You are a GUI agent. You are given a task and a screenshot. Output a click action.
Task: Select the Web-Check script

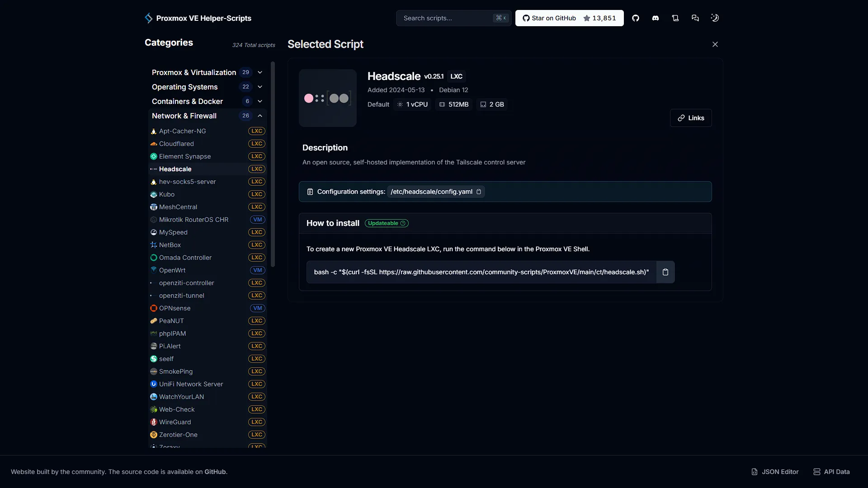pos(208,409)
